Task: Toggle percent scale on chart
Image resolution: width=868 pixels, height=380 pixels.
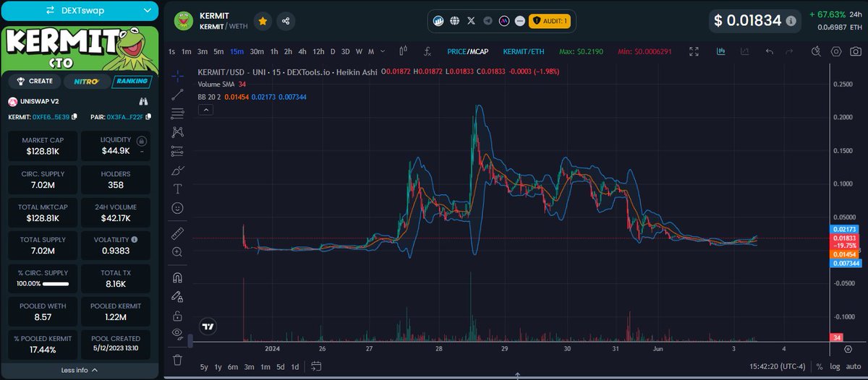Action: [x=819, y=367]
